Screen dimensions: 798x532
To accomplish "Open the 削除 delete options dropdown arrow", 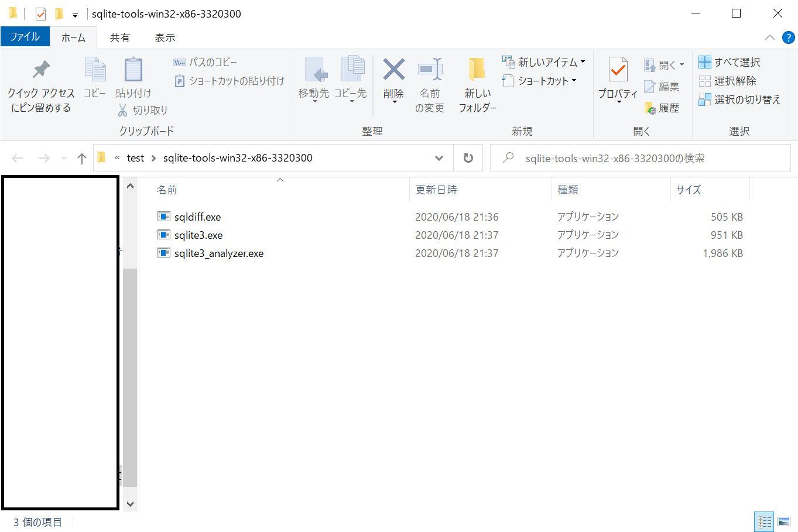I will 395,102.
